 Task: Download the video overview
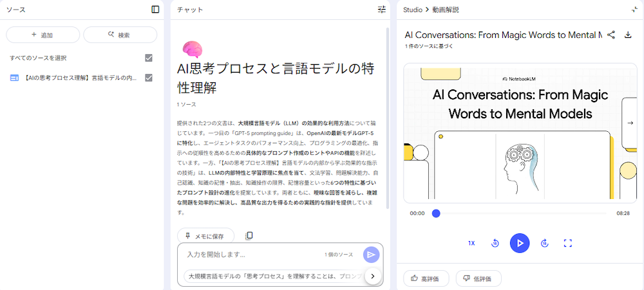click(627, 35)
